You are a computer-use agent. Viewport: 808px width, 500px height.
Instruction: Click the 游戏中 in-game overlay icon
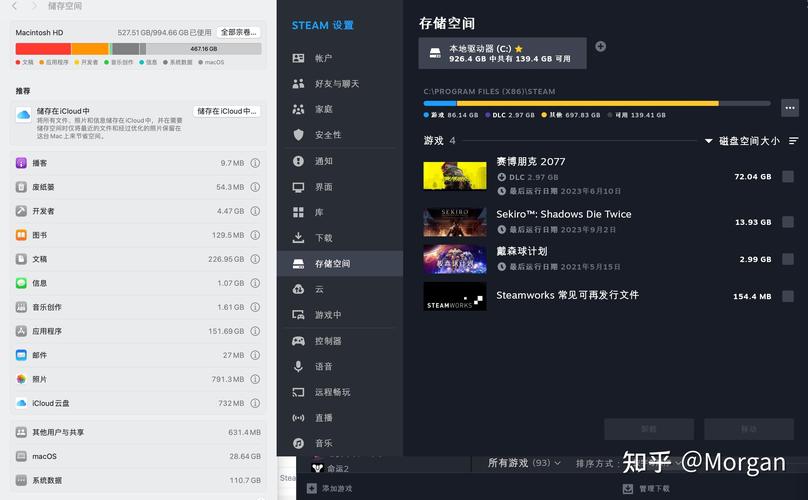298,315
